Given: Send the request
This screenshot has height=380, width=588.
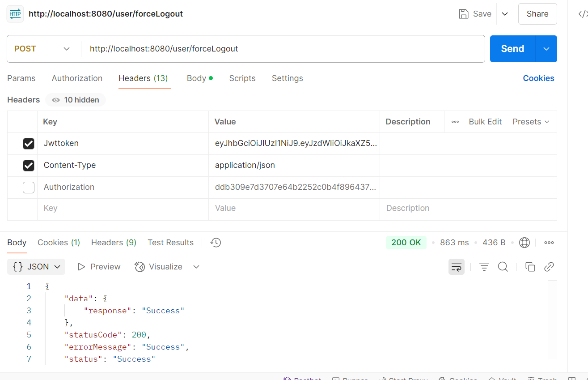Looking at the screenshot, I should point(512,49).
